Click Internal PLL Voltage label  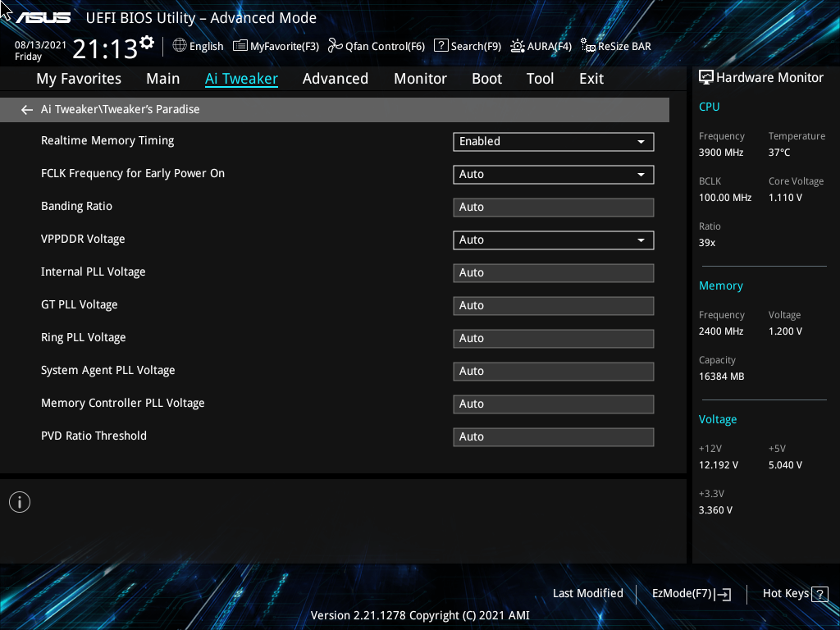coord(94,272)
